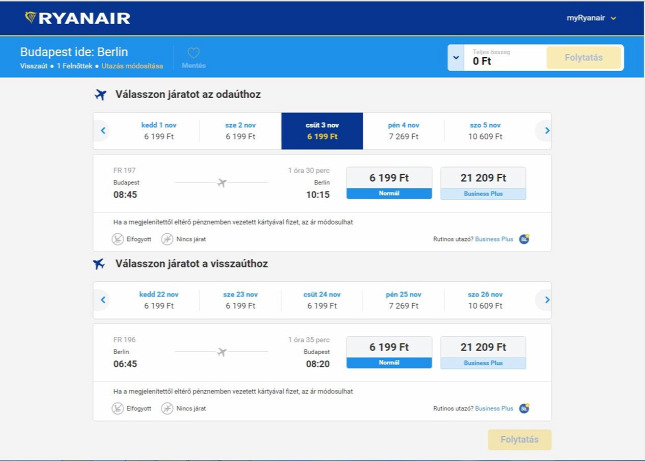Open Utazás módosítása link

click(132, 66)
